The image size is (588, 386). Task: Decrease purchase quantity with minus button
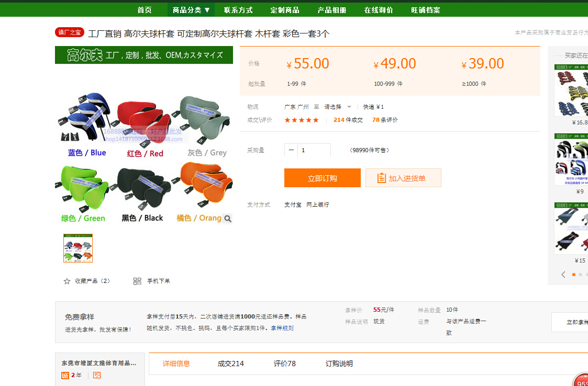click(x=291, y=150)
